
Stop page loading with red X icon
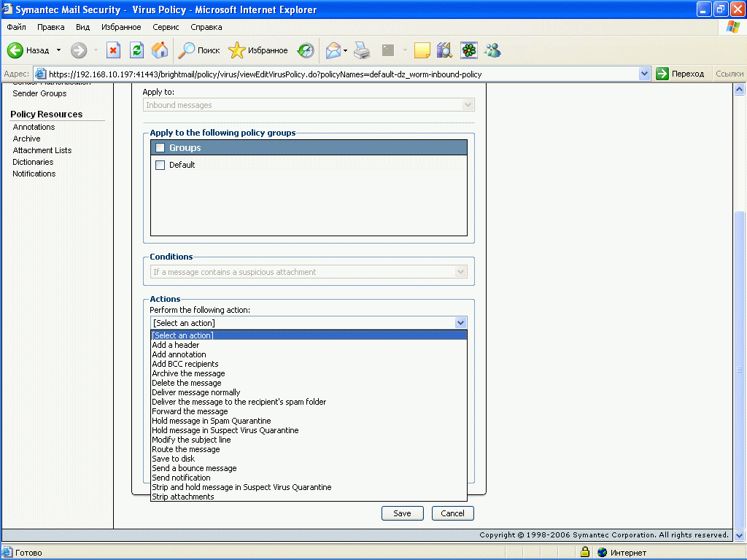tap(113, 50)
